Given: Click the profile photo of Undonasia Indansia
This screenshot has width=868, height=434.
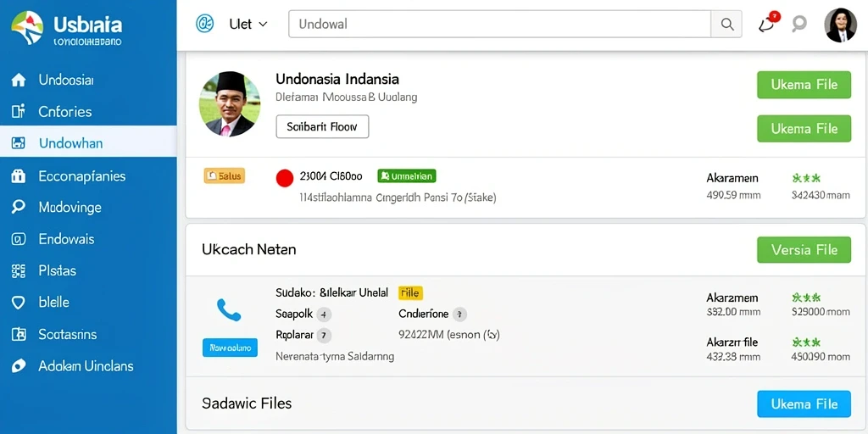Looking at the screenshot, I should (x=230, y=104).
